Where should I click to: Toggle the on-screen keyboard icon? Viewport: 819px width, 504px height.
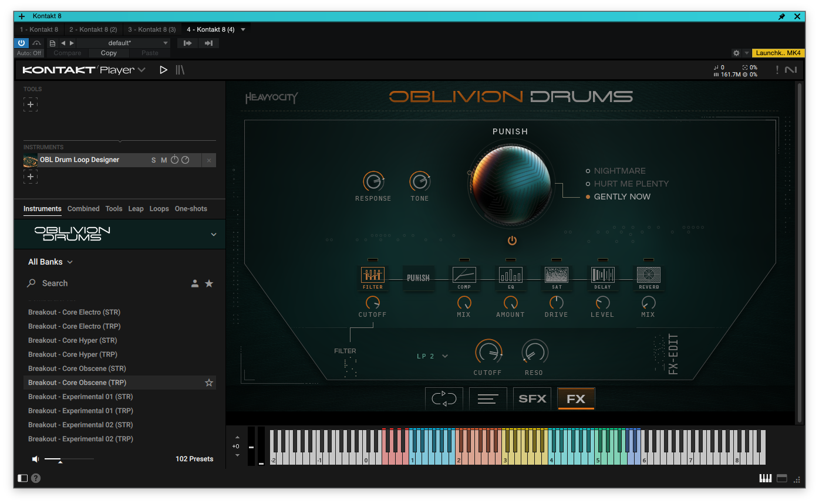click(766, 478)
